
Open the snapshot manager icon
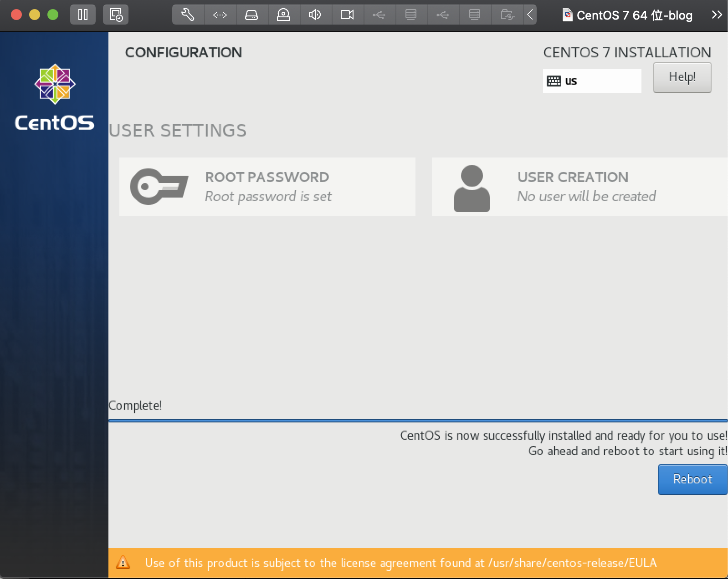(x=116, y=15)
